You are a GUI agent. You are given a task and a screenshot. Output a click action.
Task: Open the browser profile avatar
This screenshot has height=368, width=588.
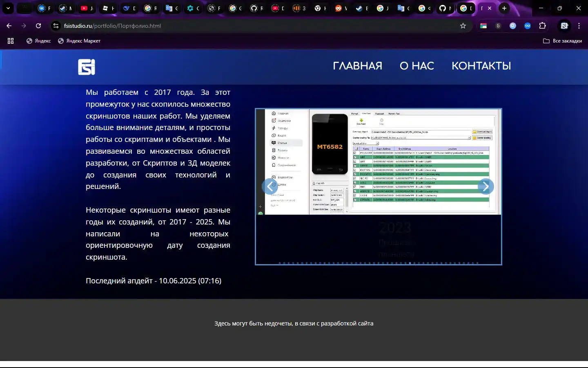tap(564, 26)
